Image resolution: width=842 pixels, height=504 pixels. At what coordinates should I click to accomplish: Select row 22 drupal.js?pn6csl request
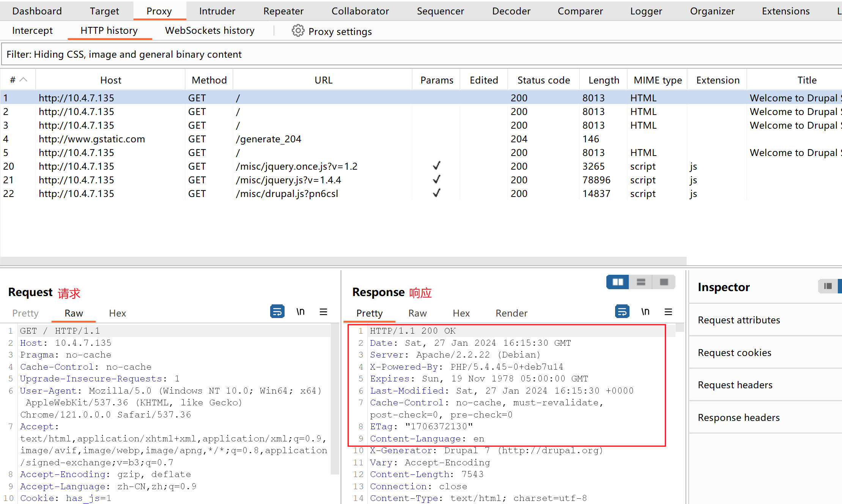point(421,194)
